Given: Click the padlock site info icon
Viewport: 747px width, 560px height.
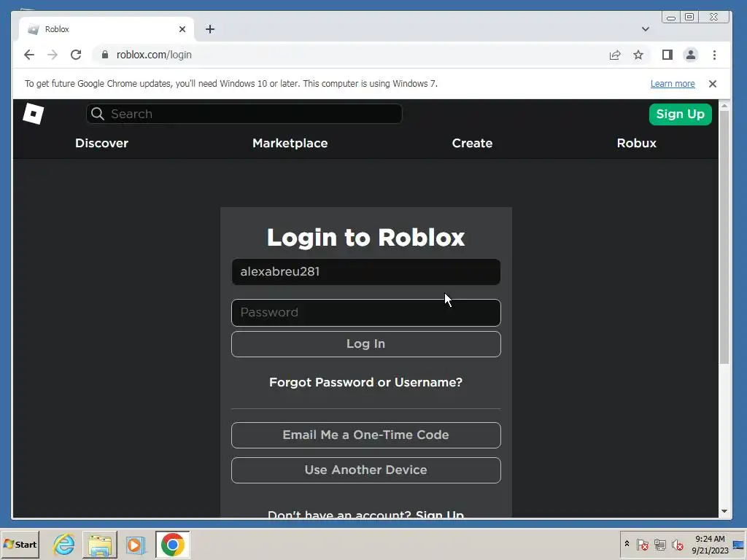Looking at the screenshot, I should pyautogui.click(x=105, y=55).
